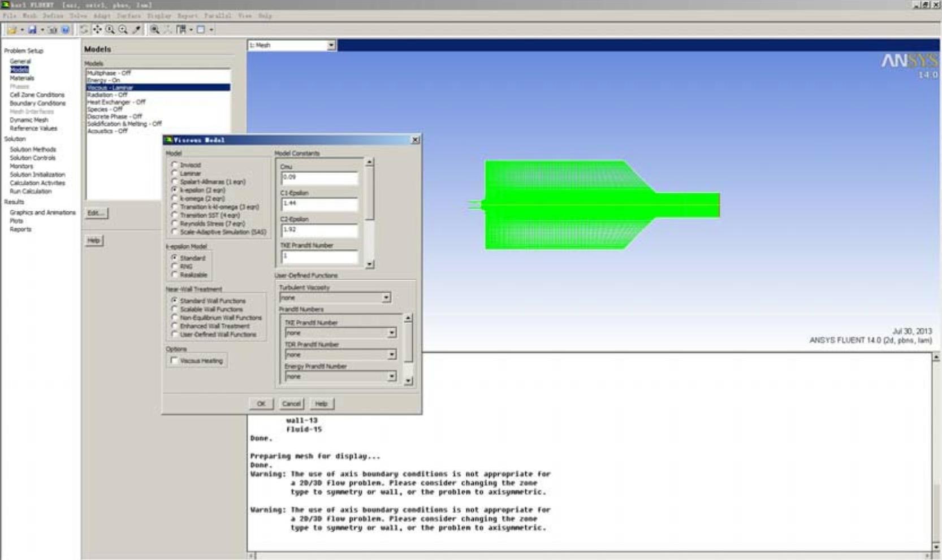The width and height of the screenshot is (942, 560).
Task: Open the dropdown arrow beside the folder icon
Action: [22, 29]
